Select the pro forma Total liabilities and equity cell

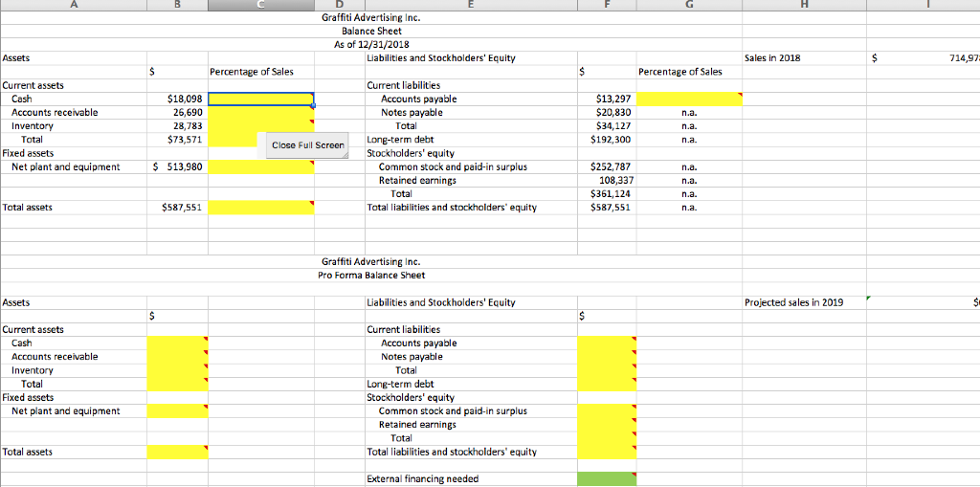pos(608,452)
